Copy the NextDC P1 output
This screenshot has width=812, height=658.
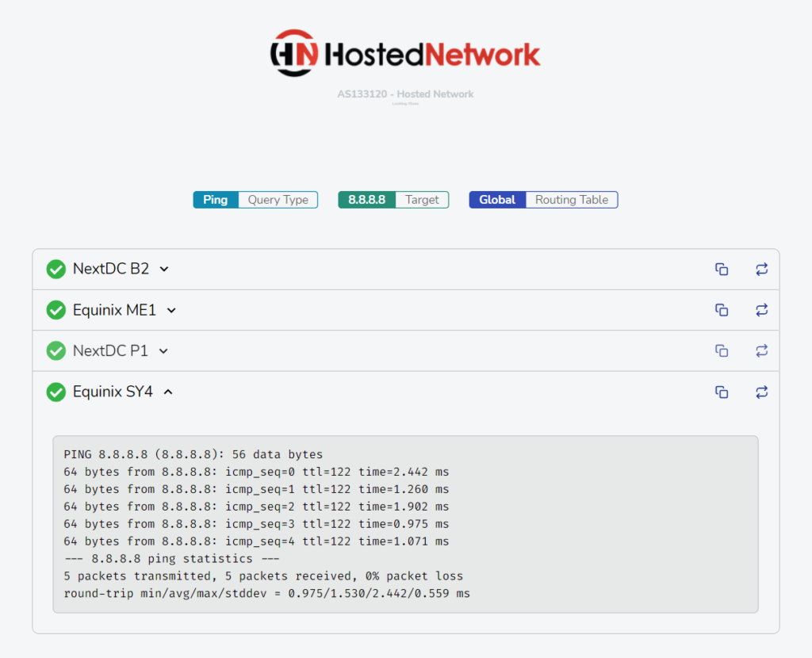722,351
